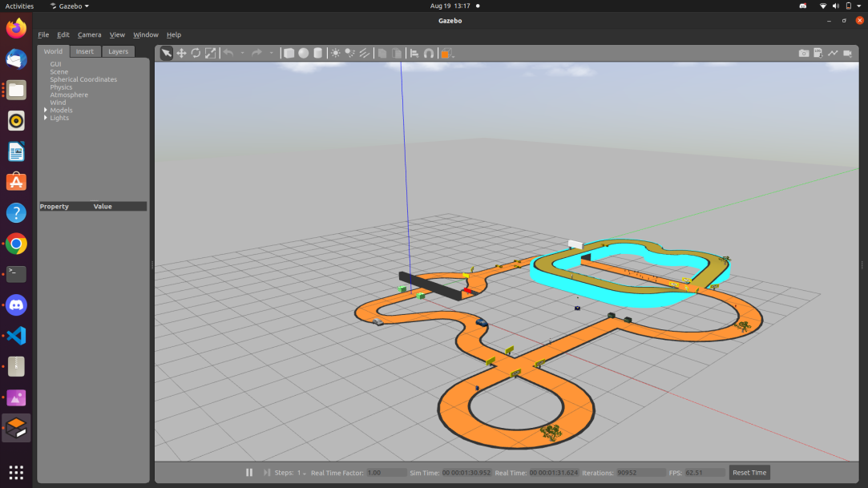Insert a box shape into the scene
This screenshot has width=868, height=488.
point(289,52)
